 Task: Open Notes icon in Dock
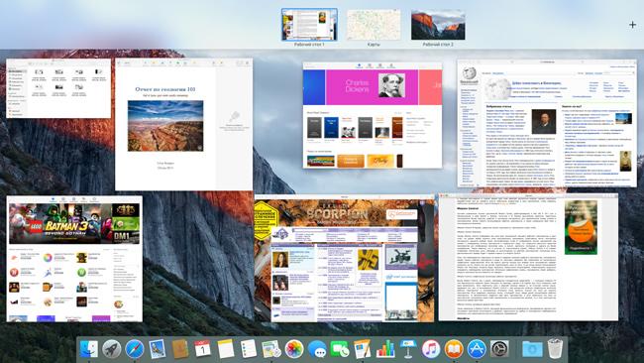click(226, 349)
